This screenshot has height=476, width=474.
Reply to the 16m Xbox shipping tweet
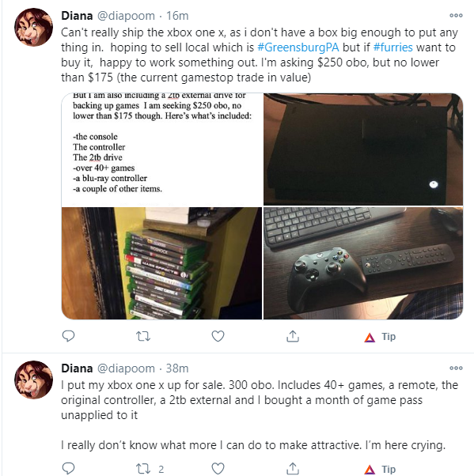68,336
